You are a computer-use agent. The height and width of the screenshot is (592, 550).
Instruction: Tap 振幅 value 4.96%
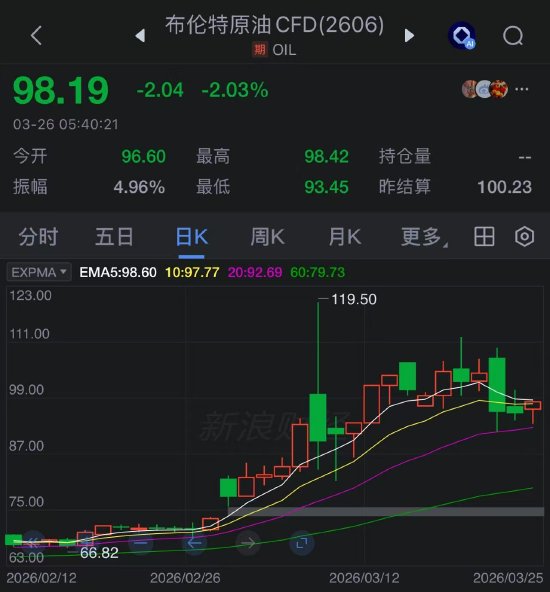139,187
